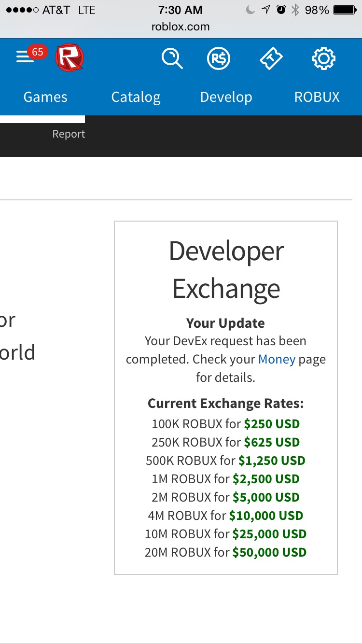Viewport: 362px width, 644px height.
Task: Open the Robux R$ balance icon
Action: coord(219,59)
